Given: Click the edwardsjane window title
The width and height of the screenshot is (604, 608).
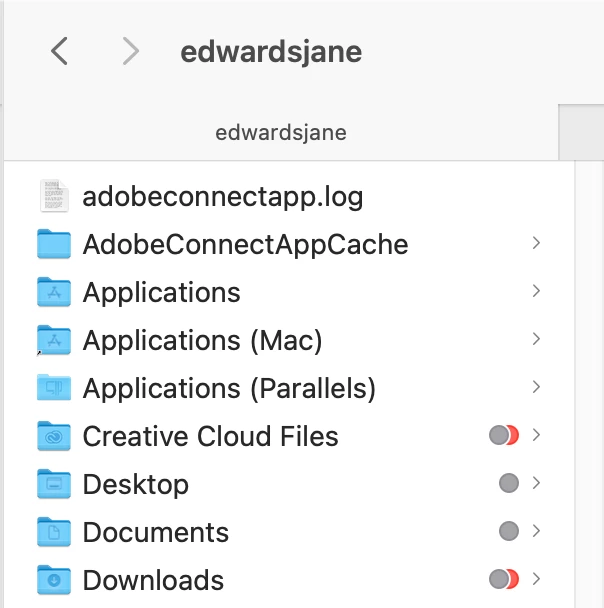Looking at the screenshot, I should coord(271,52).
